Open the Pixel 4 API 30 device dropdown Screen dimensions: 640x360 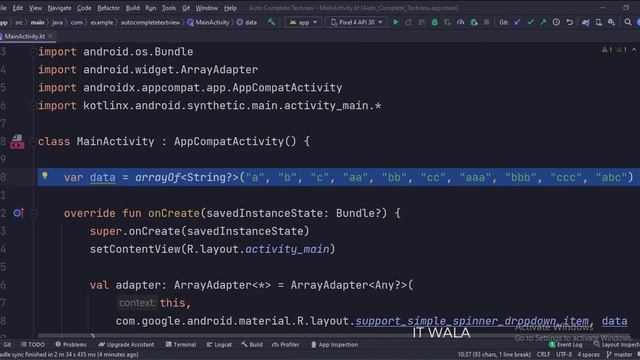[357, 22]
